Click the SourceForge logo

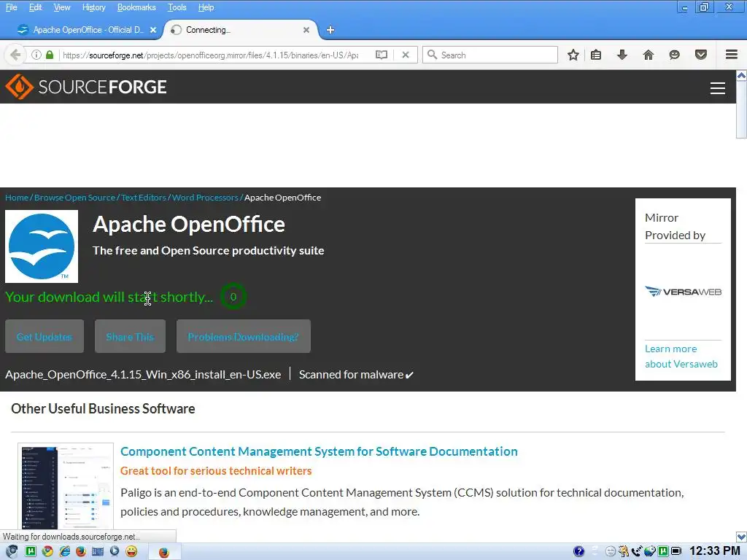(86, 87)
